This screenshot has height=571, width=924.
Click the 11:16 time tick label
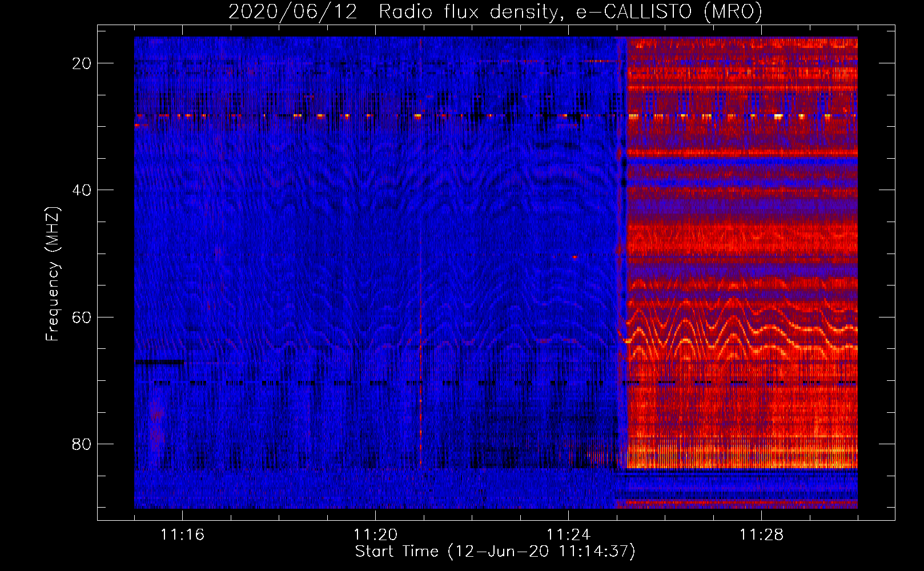(x=183, y=534)
